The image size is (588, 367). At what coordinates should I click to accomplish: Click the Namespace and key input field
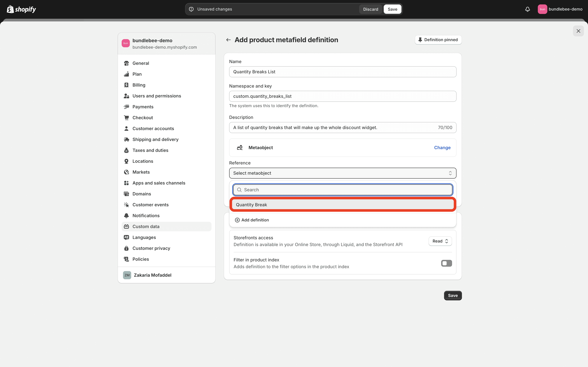pos(343,96)
